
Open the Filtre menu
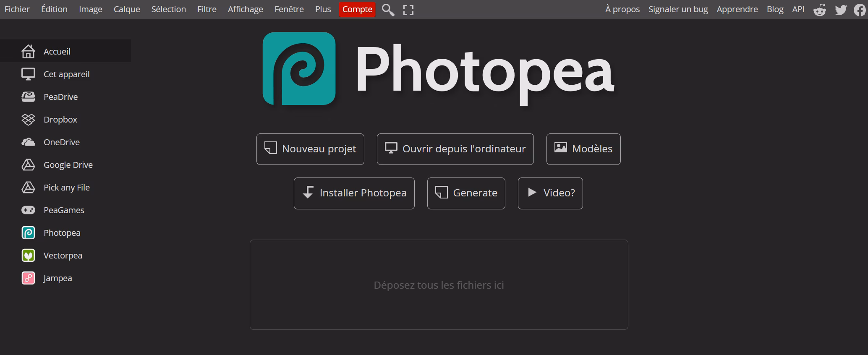pos(207,9)
